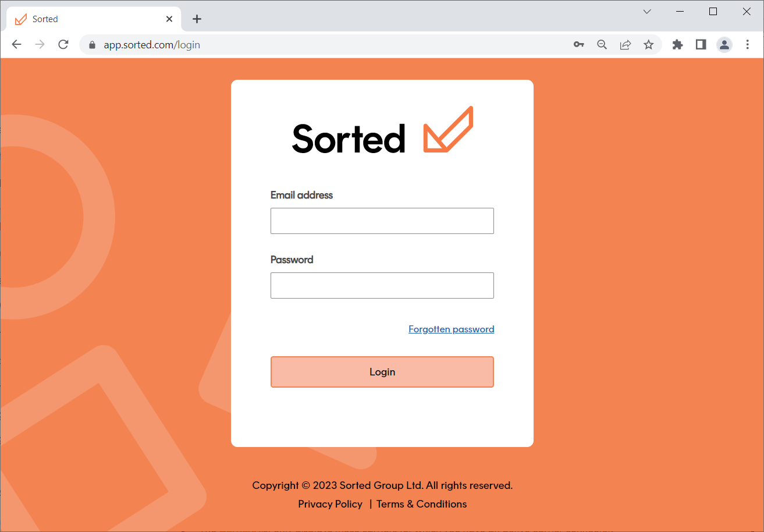Click the zoom magnifier icon in toolbar
This screenshot has width=764, height=532.
(x=602, y=44)
